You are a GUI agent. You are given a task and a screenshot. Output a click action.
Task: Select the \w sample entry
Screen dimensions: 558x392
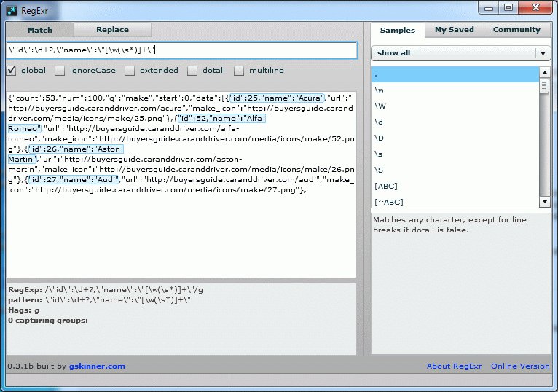point(455,90)
